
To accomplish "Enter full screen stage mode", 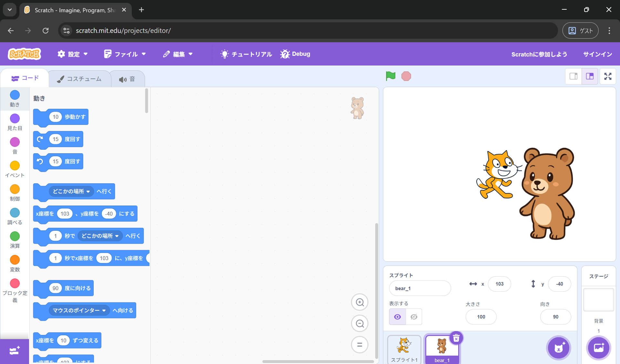I will [x=608, y=76].
